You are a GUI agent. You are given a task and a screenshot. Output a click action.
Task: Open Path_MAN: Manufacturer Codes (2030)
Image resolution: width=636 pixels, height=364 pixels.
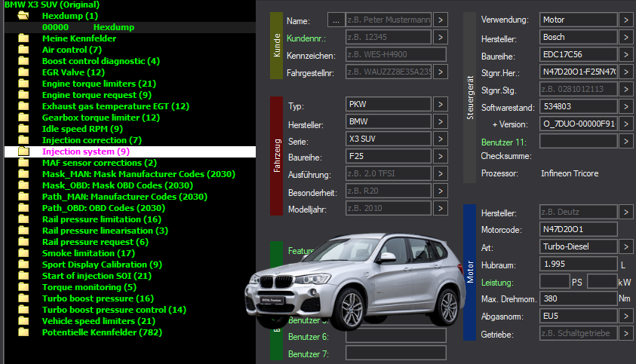(x=124, y=197)
